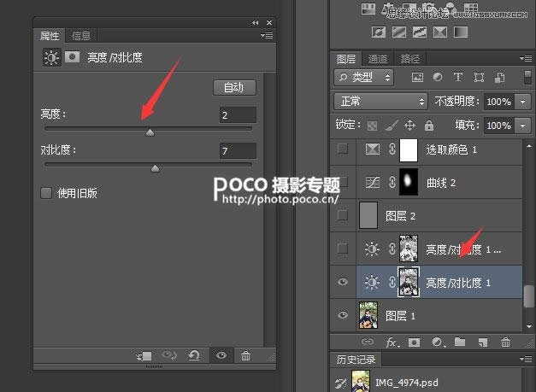
Task: Show the 曲线 2 layer
Action: click(x=343, y=182)
